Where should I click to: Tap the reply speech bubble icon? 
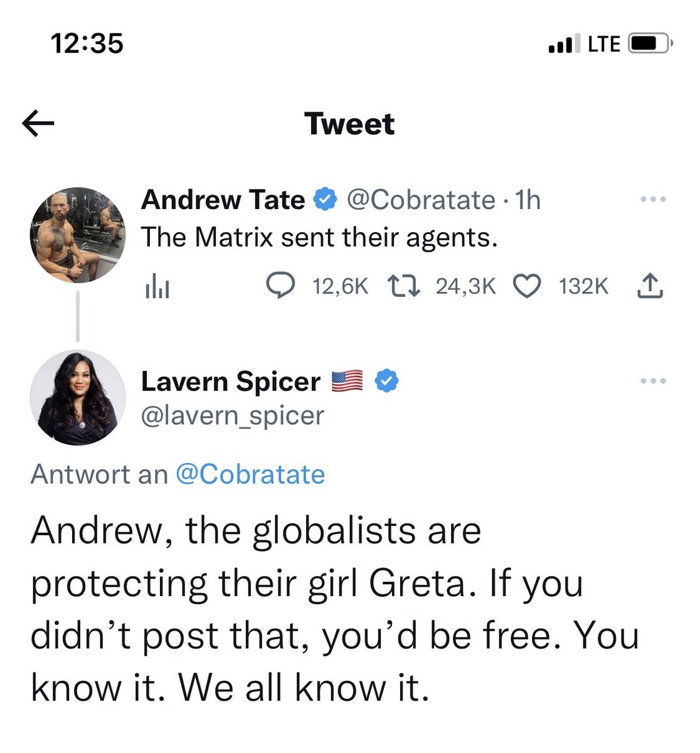pyautogui.click(x=280, y=286)
